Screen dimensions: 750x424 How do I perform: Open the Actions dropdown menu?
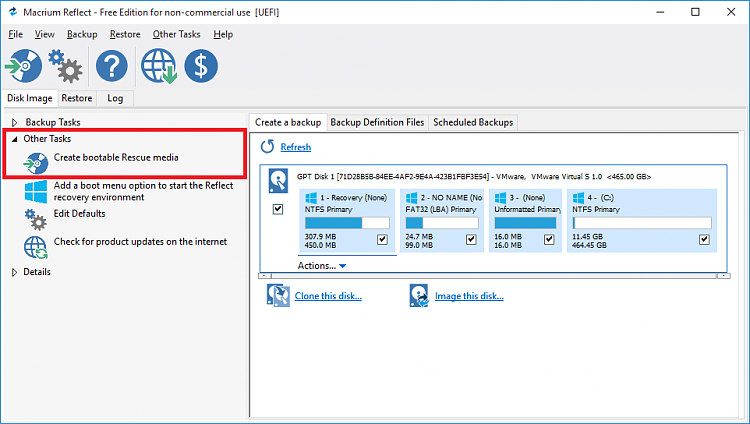pos(322,266)
